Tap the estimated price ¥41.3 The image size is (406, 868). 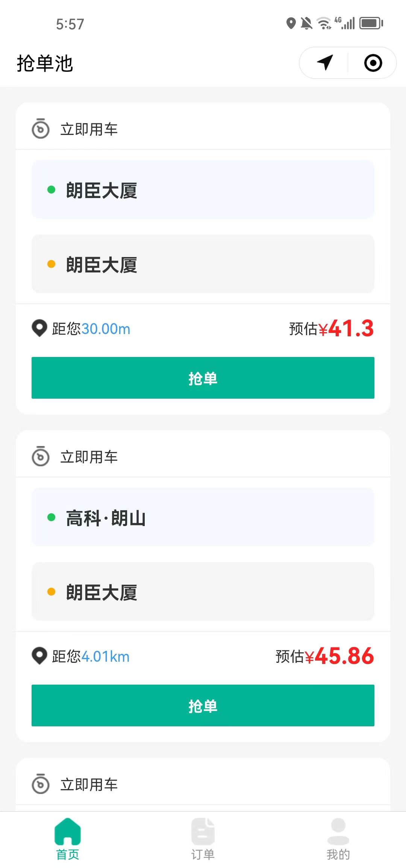point(346,328)
